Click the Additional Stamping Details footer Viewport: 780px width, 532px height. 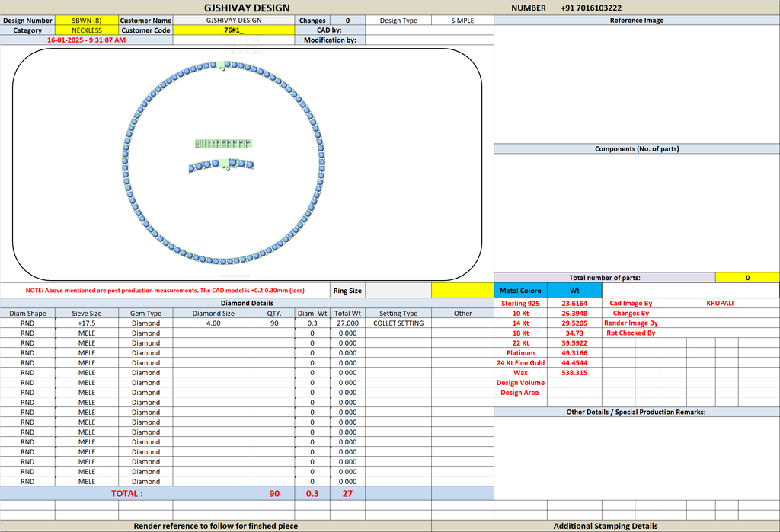click(606, 526)
